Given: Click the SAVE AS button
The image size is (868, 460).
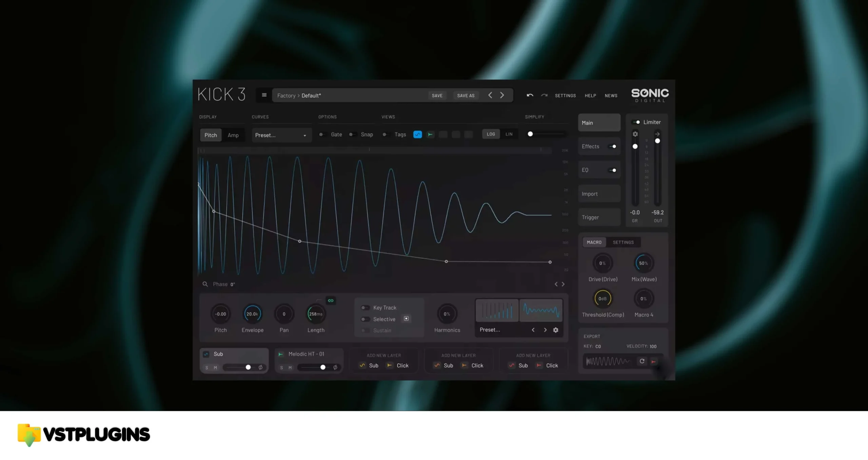Looking at the screenshot, I should pyautogui.click(x=466, y=96).
